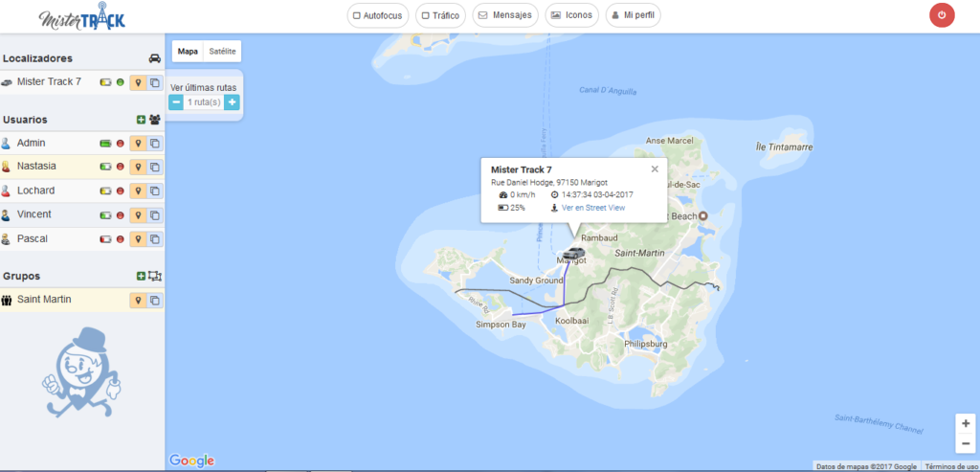Increase number of routes with plus button

coord(232,101)
